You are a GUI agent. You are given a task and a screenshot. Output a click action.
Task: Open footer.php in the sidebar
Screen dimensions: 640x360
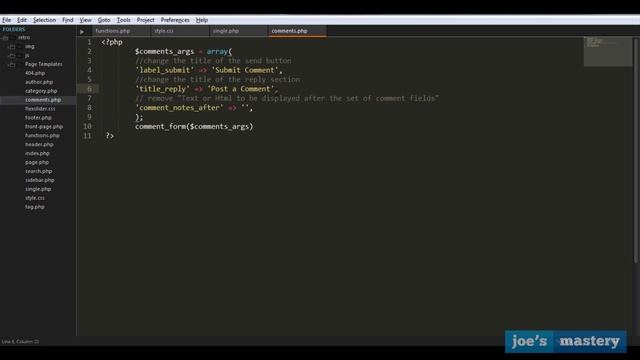(x=38, y=118)
